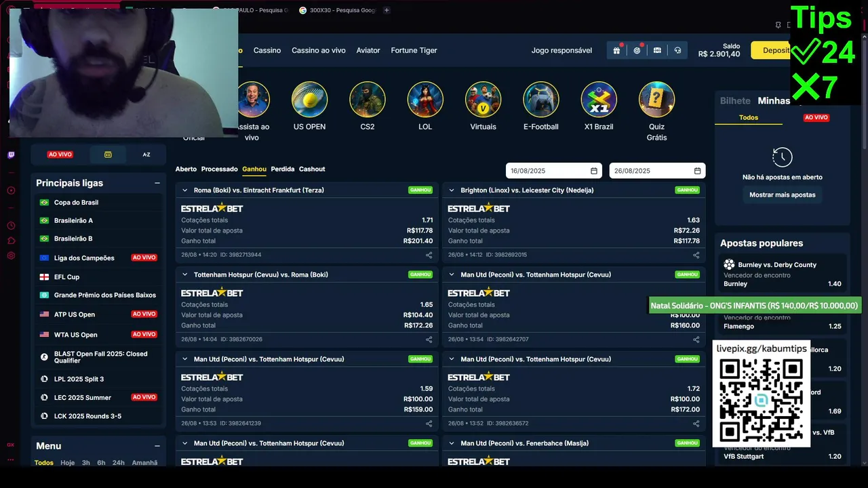Open the gift rewards icon in header

pyautogui.click(x=616, y=50)
